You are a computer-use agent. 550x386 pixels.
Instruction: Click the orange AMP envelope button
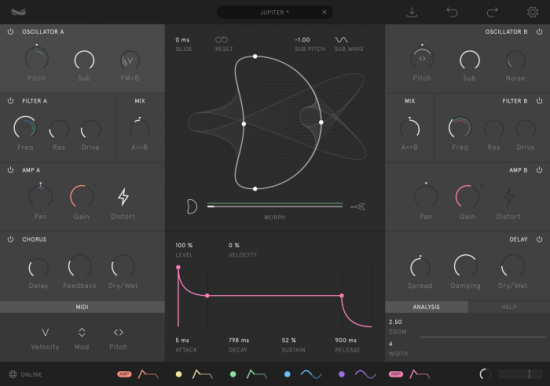click(124, 374)
